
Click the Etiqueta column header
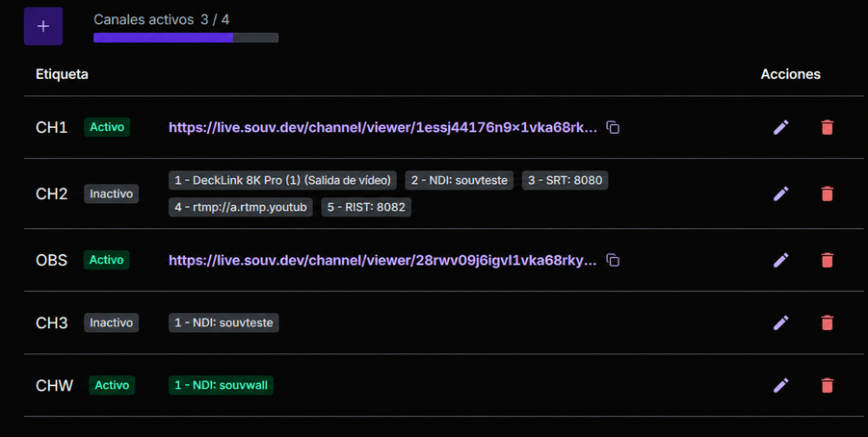tap(62, 74)
